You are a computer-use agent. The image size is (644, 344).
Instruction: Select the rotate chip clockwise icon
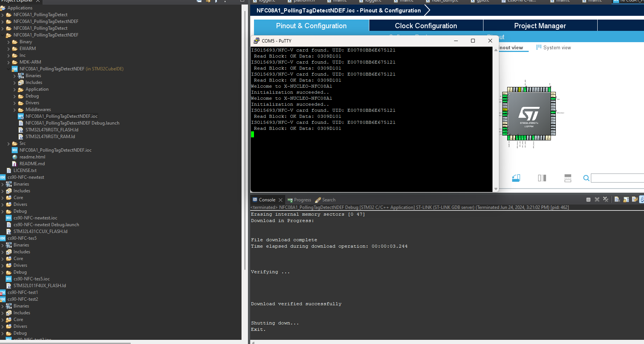tap(516, 178)
